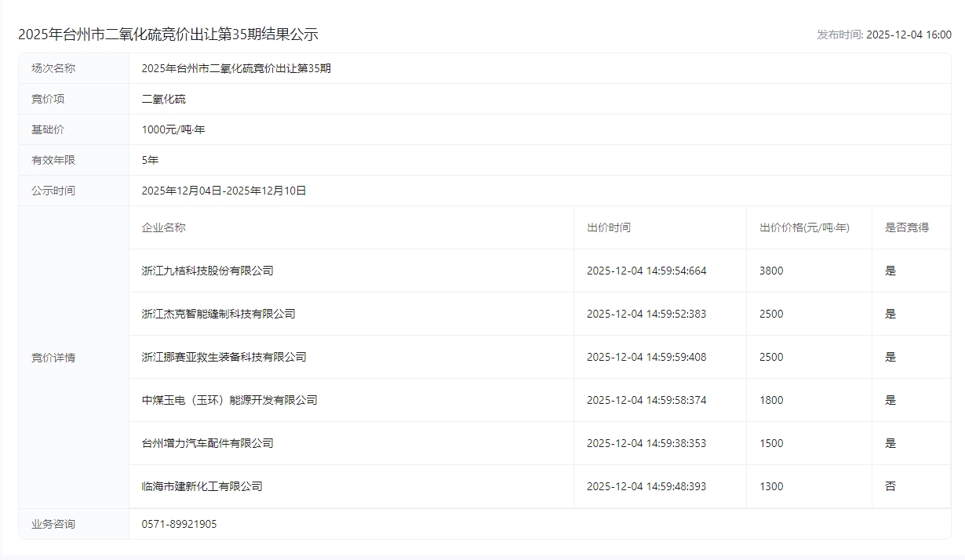The height and width of the screenshot is (560, 965).
Task: Click the phone number 0571-89921905
Action: click(179, 524)
